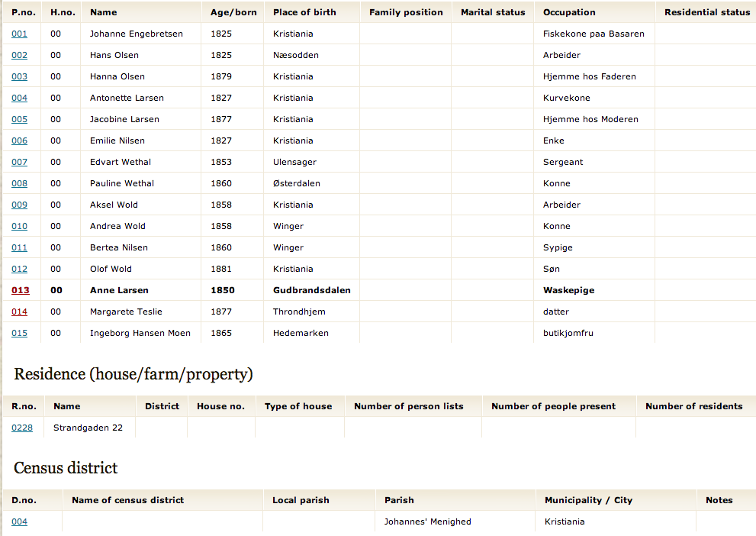Click the Residential status column header
Viewport: 756px width, 536px height.
coord(707,12)
